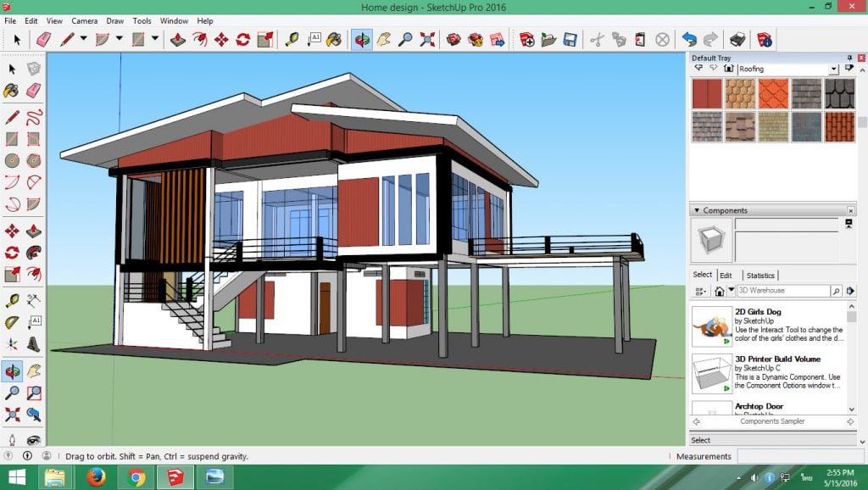Screen dimensions: 868x490
Task: Click the Open file folder icon
Action: 548,39
